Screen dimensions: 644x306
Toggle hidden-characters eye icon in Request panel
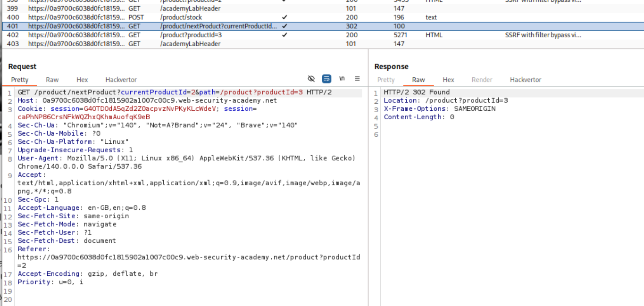click(x=311, y=79)
